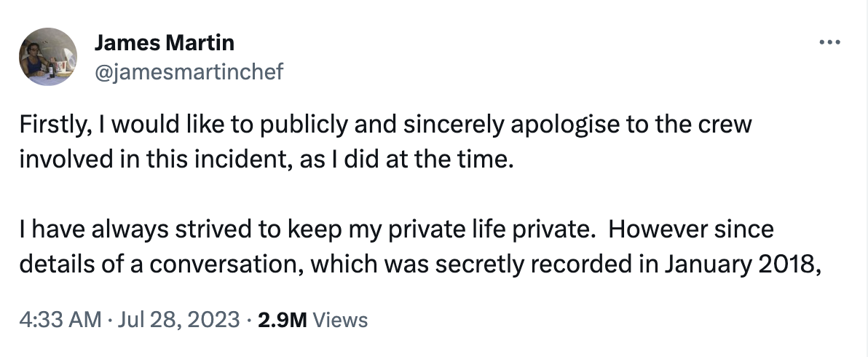Open the tweet's three-dot More options menu
This screenshot has width=868, height=357.
830,43
